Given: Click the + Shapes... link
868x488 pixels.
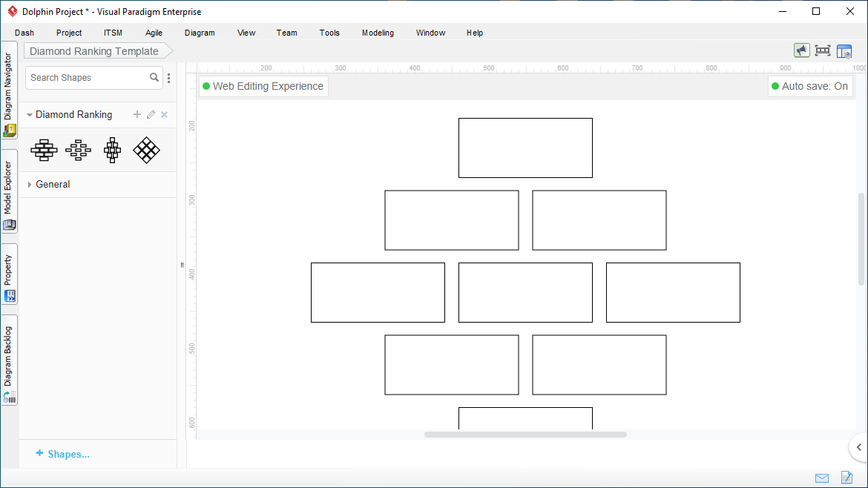Looking at the screenshot, I should click(62, 454).
